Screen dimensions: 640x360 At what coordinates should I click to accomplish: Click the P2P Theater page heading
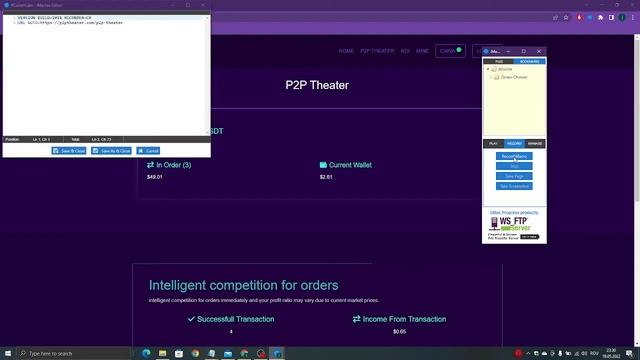point(317,85)
